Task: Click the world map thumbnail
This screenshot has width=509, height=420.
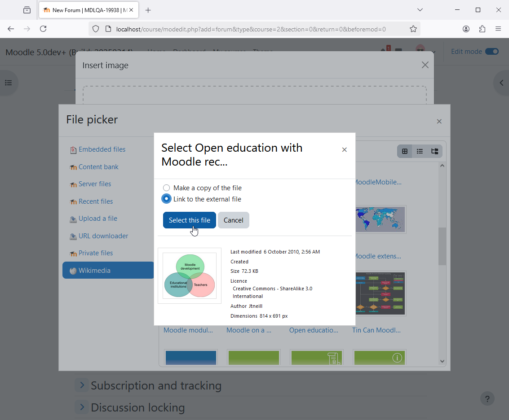Action: [381, 219]
